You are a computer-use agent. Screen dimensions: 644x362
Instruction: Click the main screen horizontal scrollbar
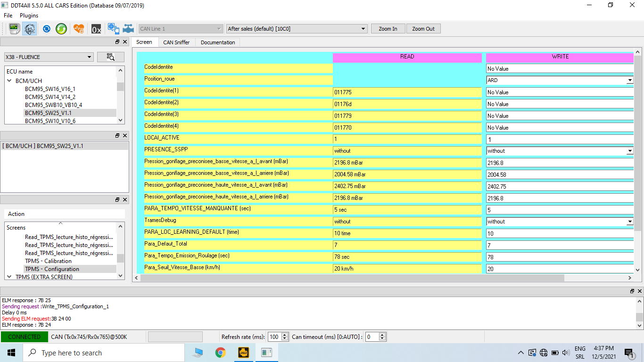click(x=352, y=278)
